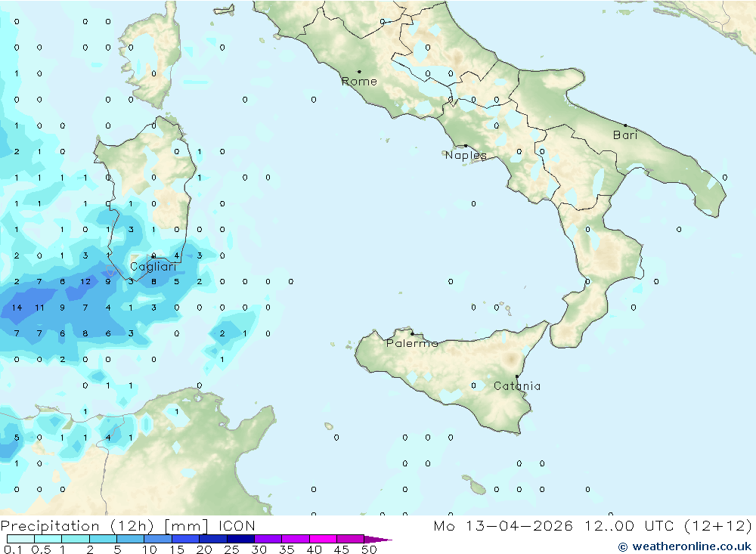Select the Cagliari label on Sardinia
The height and width of the screenshot is (554, 756).
[153, 267]
